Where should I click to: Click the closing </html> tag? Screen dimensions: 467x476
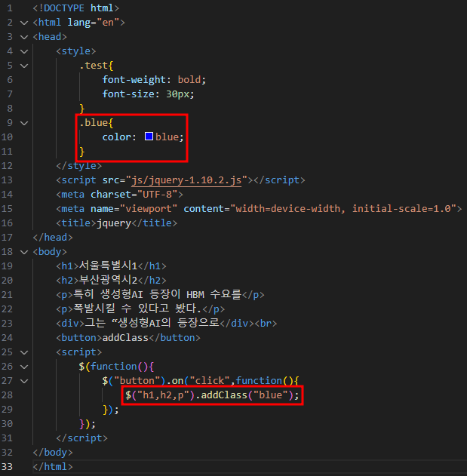53,467
